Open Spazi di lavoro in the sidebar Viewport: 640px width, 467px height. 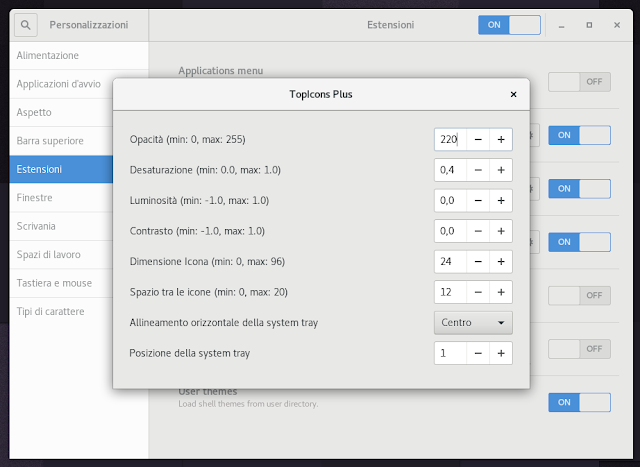click(61, 255)
